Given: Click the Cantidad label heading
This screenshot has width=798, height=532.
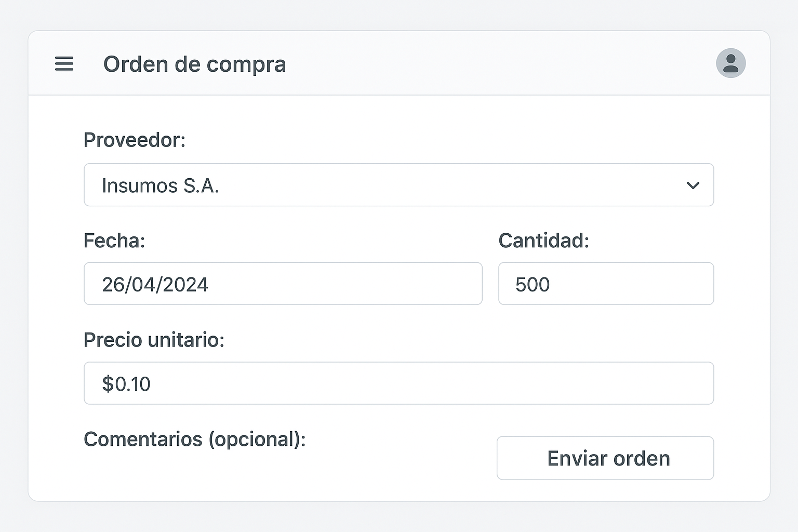Looking at the screenshot, I should 544,241.
